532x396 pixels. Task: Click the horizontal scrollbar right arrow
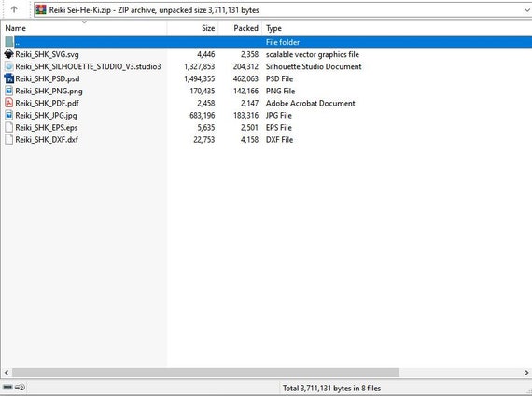click(527, 373)
